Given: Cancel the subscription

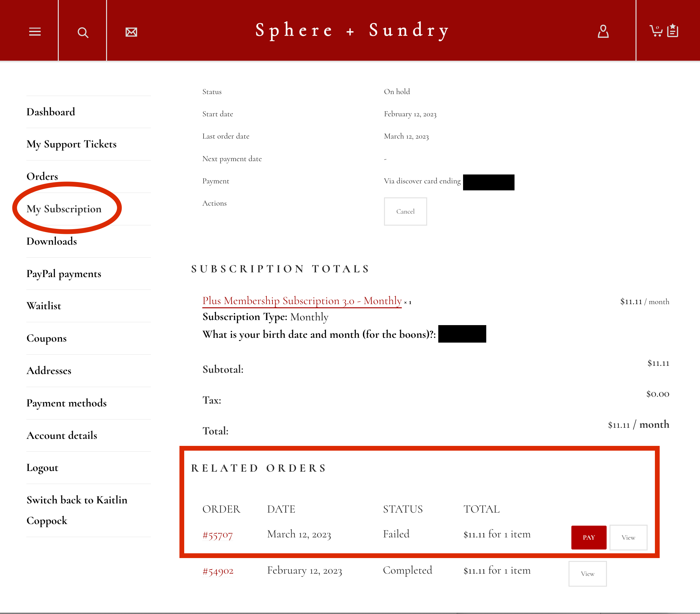Looking at the screenshot, I should 406,211.
